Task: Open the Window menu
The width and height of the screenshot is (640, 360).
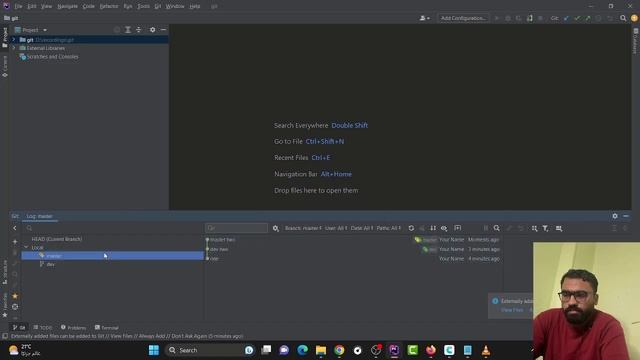Action: (x=175, y=6)
